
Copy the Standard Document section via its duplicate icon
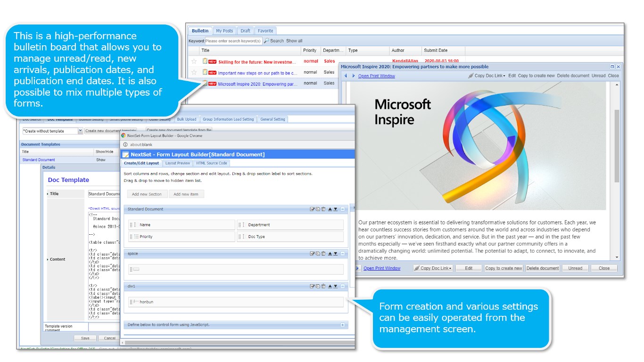click(318, 209)
